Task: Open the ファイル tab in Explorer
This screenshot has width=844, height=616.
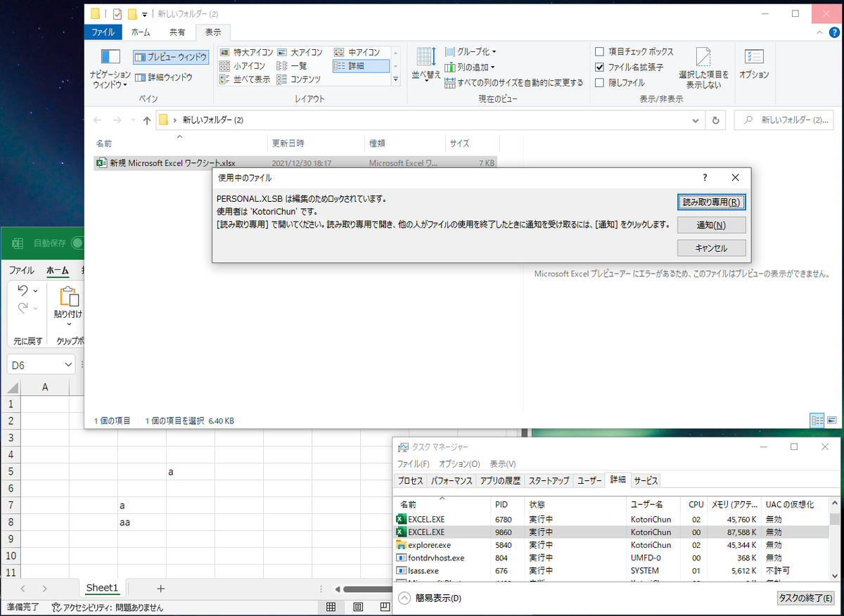Action: 103,32
